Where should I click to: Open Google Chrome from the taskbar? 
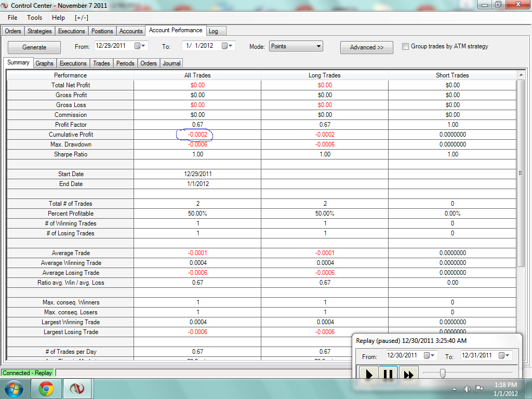tap(46, 389)
